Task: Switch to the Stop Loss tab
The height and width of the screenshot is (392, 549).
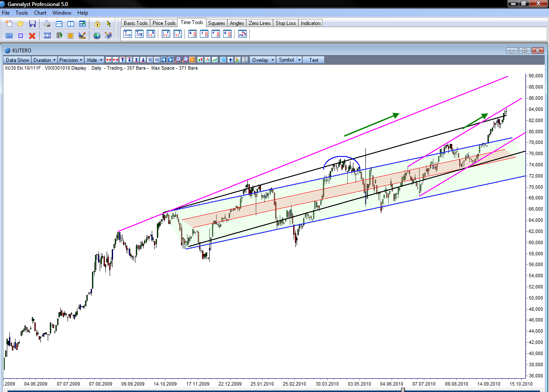Action: pyautogui.click(x=285, y=23)
